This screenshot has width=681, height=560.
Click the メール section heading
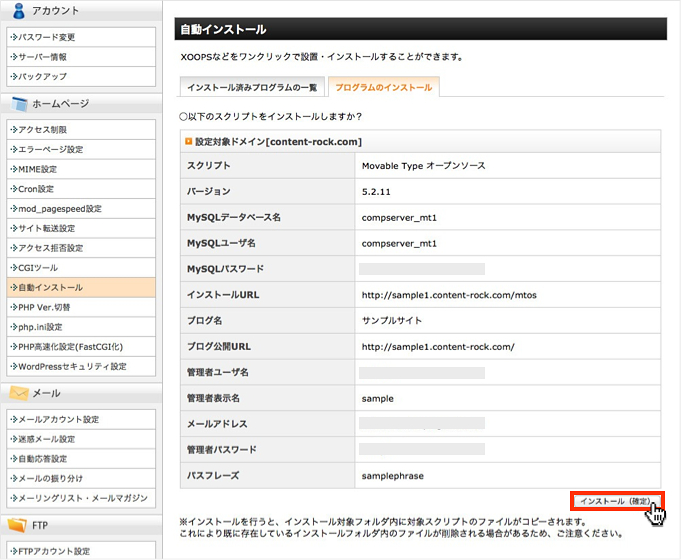[x=46, y=393]
